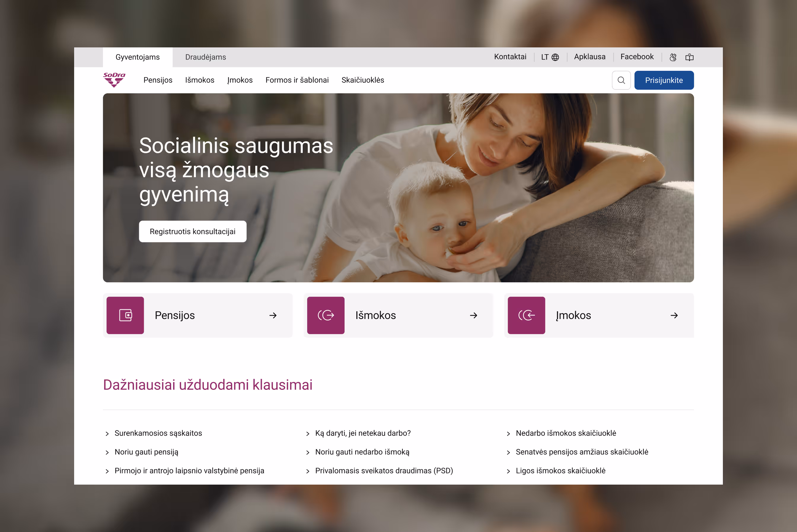Click the purple wallet Pensijos icon
The height and width of the screenshot is (532, 797).
tap(125, 315)
